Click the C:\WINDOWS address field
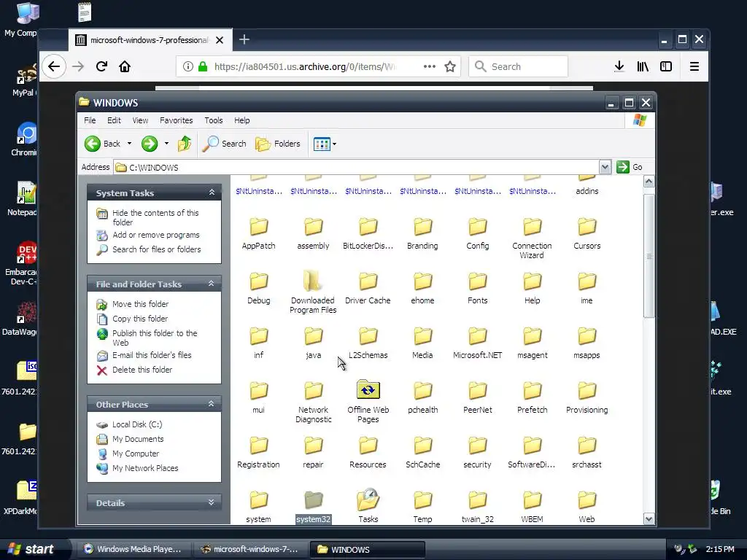This screenshot has height=560, width=747. 356,167
